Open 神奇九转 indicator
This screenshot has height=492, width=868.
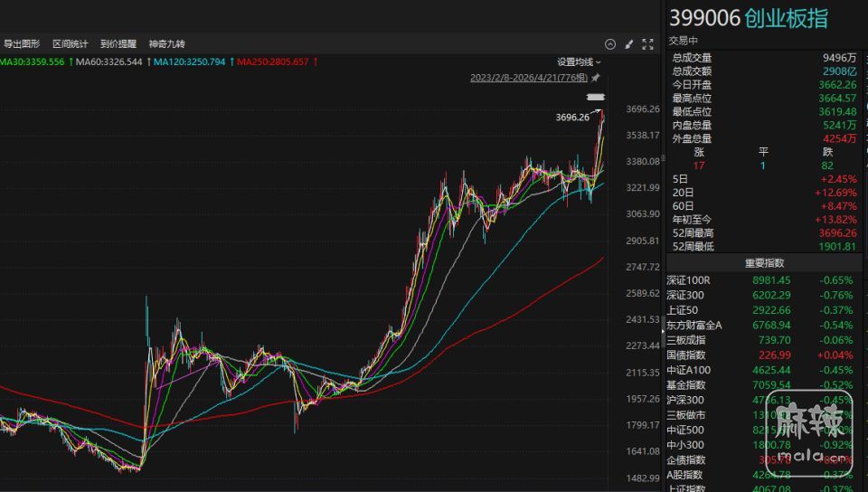(x=166, y=43)
